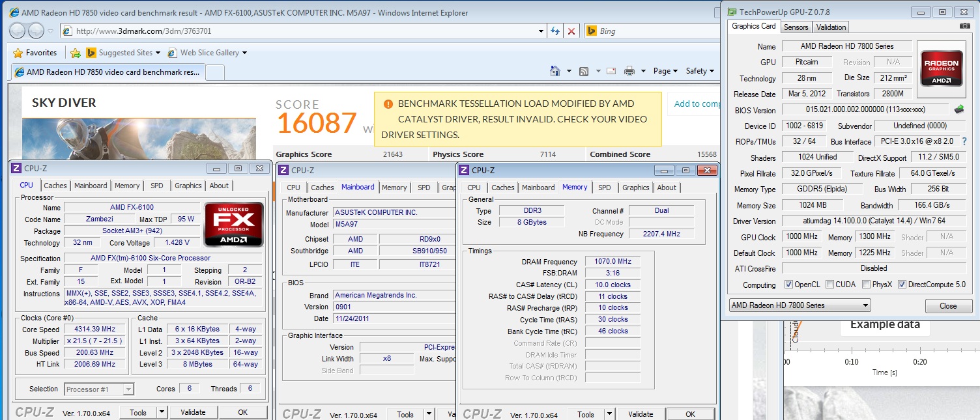Click the AMD FX Unlocked processor logo
Screen dimensions: 980x420
[x=234, y=225]
